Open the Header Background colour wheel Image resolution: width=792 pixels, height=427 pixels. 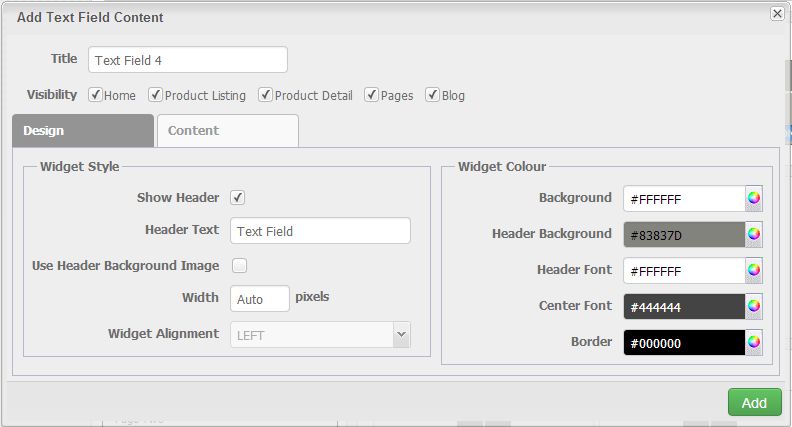coord(754,234)
